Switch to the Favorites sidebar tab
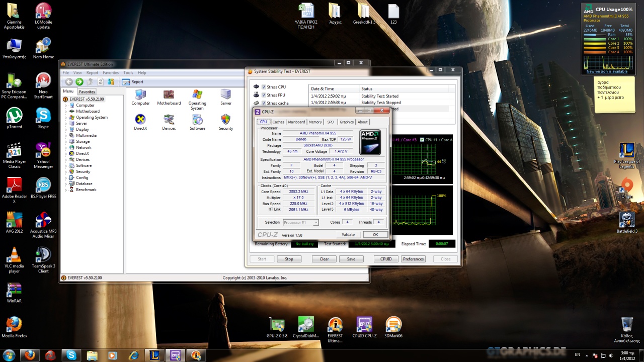 coord(87,92)
